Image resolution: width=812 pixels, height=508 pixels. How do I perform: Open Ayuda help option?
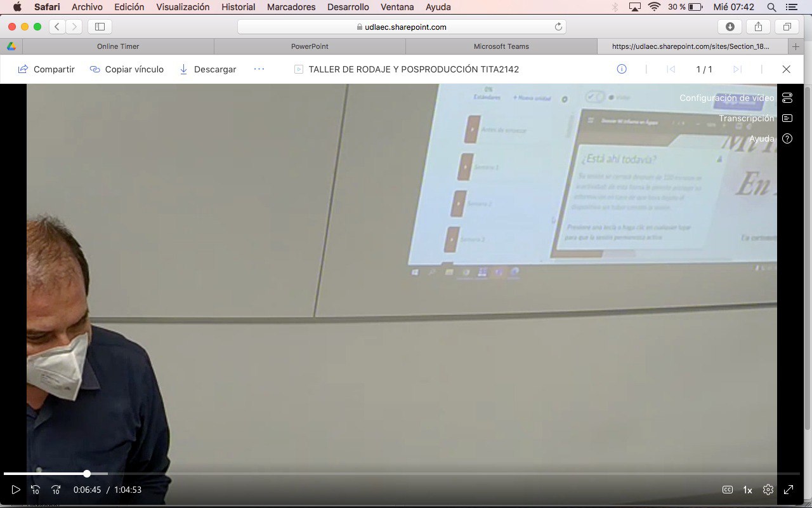click(x=787, y=138)
